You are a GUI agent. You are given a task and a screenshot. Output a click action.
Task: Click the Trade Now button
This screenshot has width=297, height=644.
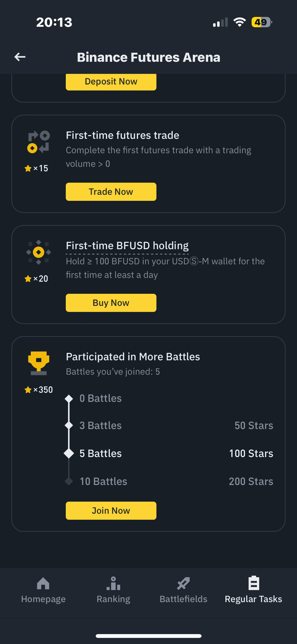tap(111, 192)
